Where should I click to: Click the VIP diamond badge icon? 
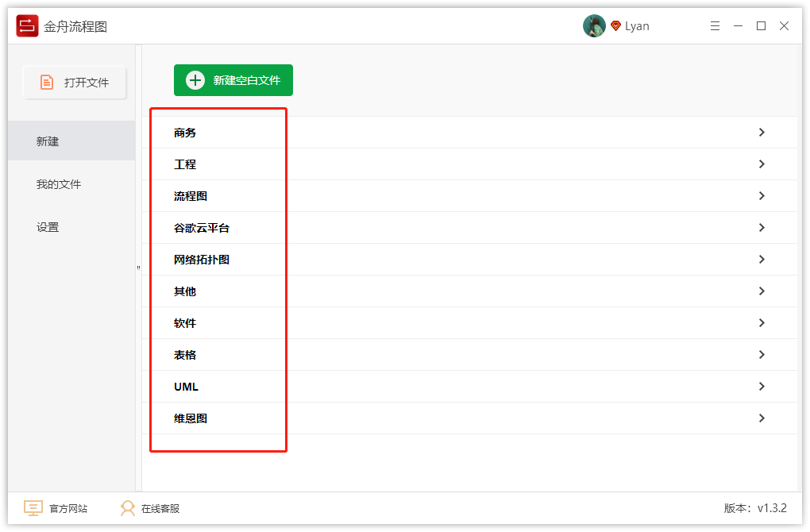[615, 26]
